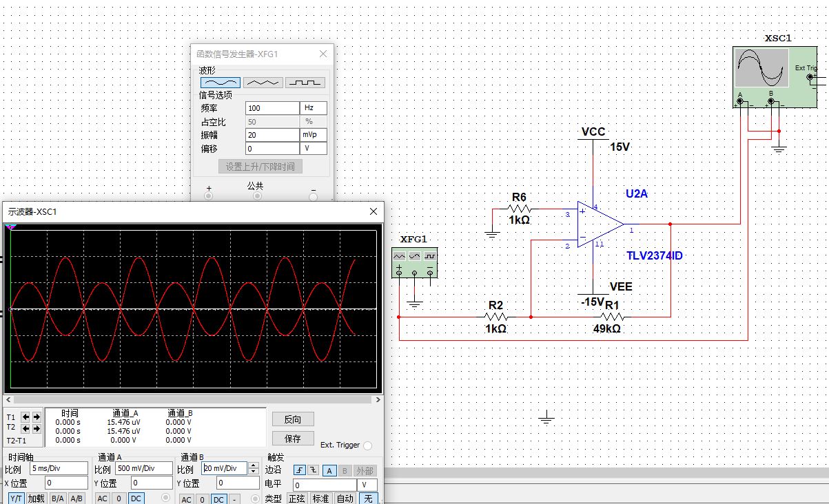Set trigger type to None (无)
Image resolution: width=829 pixels, height=504 pixels.
(368, 498)
